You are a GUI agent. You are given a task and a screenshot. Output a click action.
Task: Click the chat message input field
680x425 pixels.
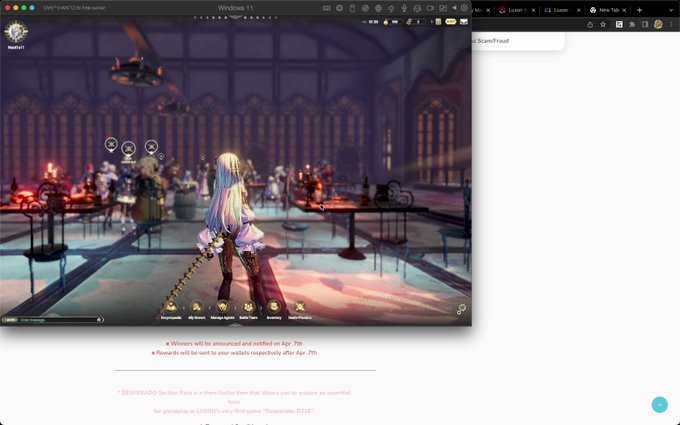pyautogui.click(x=58, y=320)
